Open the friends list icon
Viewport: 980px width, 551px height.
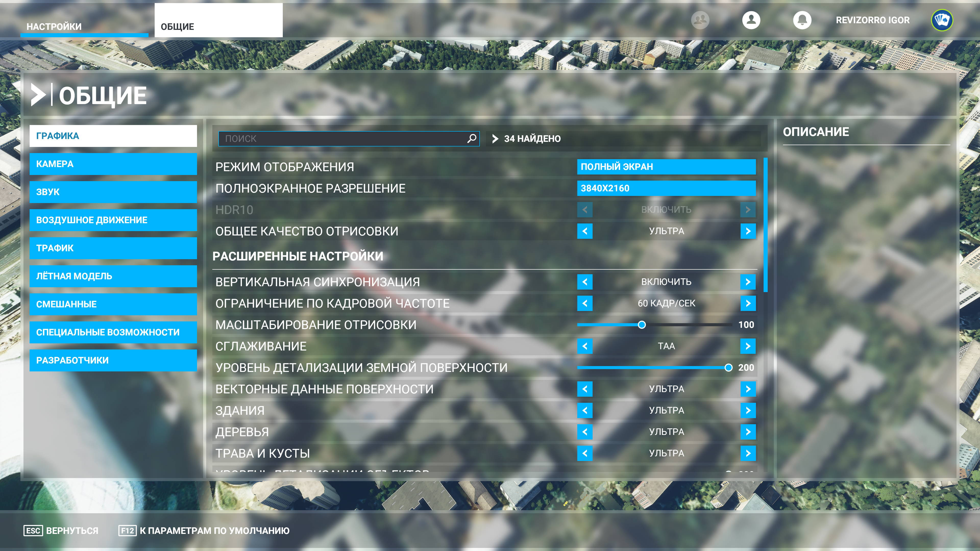tap(700, 20)
